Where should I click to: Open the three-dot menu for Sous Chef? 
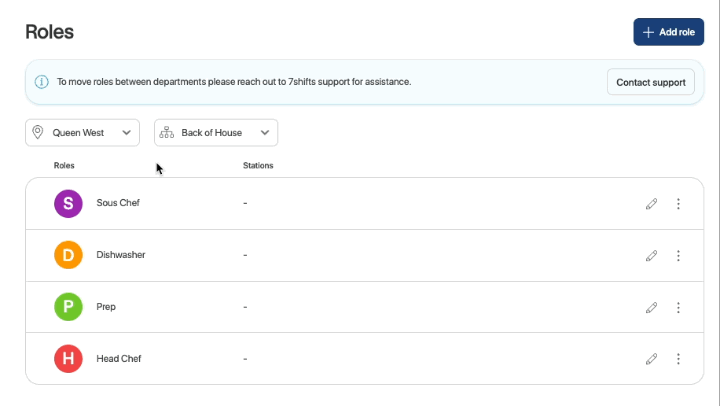(678, 204)
